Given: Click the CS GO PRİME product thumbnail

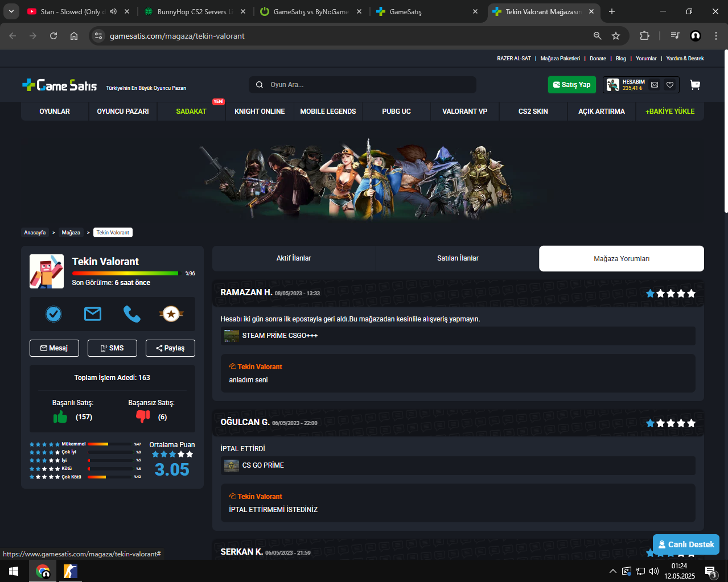Looking at the screenshot, I should click(x=232, y=465).
